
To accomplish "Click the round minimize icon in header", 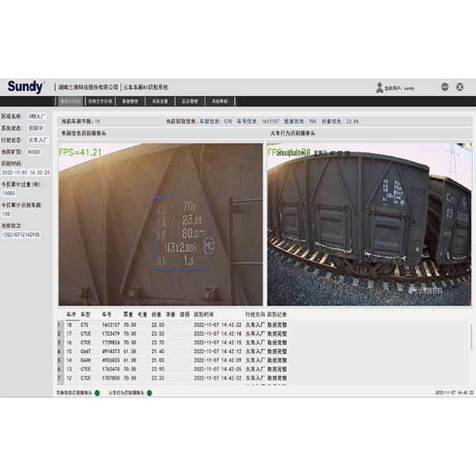I will coord(445,87).
